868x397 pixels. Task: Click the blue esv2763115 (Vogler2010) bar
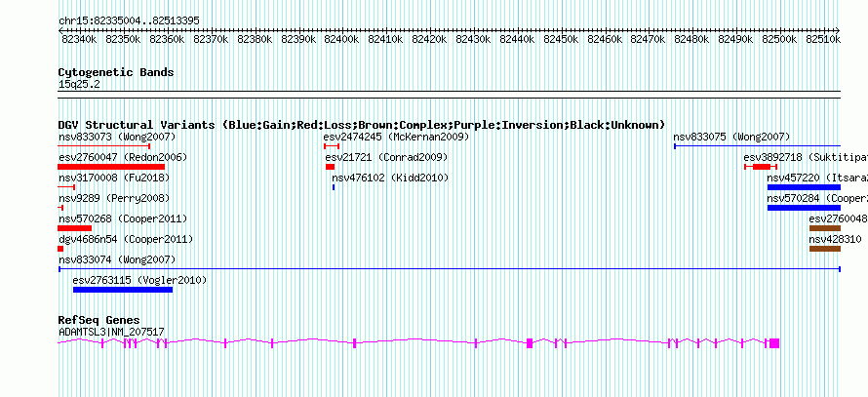pyautogui.click(x=123, y=290)
